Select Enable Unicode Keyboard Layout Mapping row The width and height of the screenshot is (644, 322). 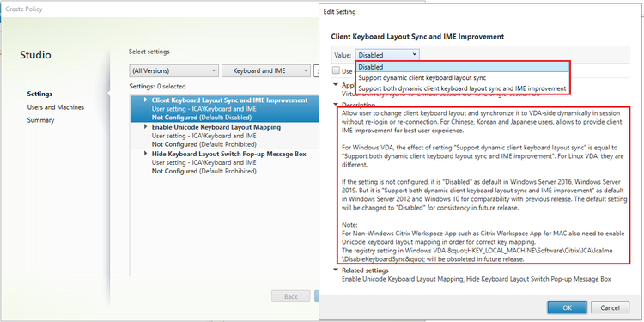[x=225, y=136]
